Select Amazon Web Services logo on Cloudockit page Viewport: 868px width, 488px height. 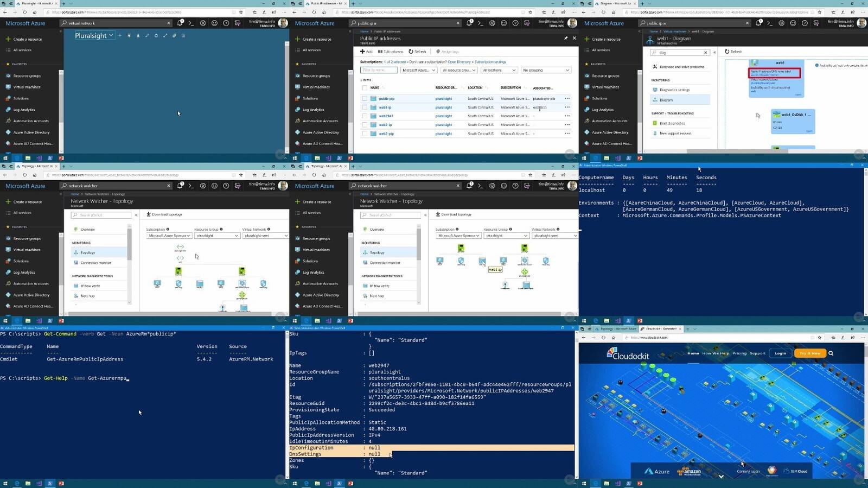coord(689,471)
